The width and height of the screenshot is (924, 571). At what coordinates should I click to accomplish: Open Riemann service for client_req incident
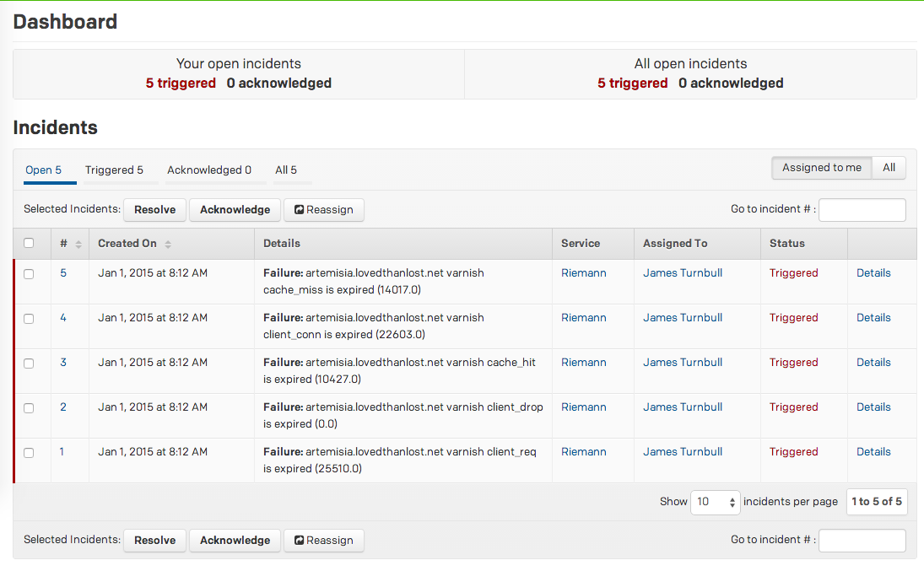coord(583,453)
